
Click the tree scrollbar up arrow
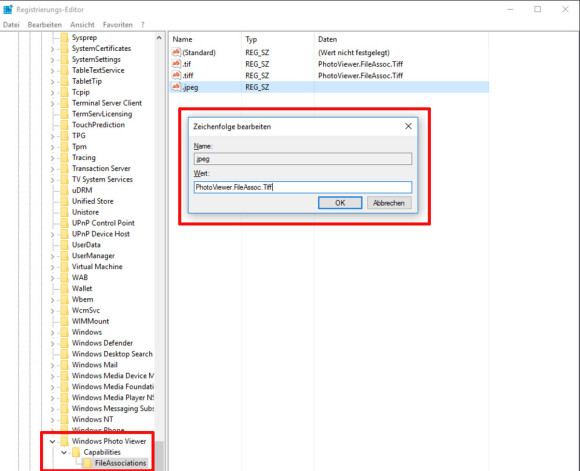(x=159, y=38)
